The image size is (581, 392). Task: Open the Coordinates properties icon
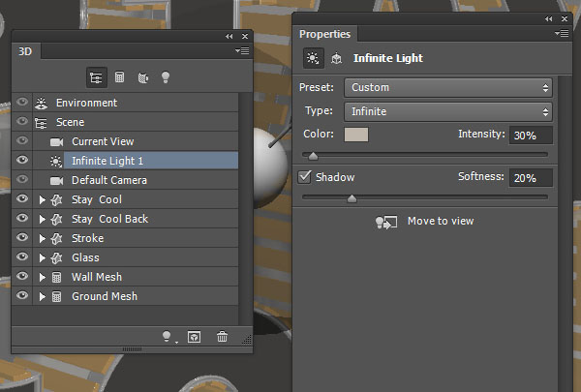click(x=337, y=58)
